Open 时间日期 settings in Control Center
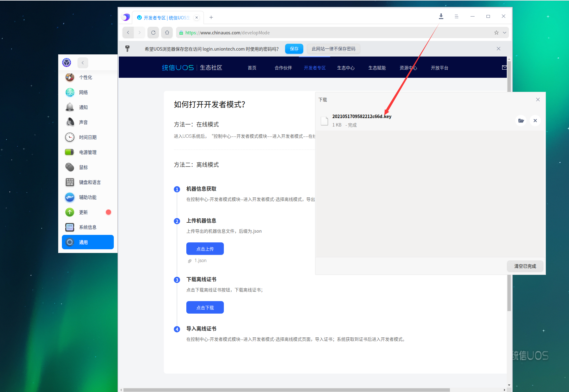Image resolution: width=569 pixels, height=392 pixels. coord(88,137)
